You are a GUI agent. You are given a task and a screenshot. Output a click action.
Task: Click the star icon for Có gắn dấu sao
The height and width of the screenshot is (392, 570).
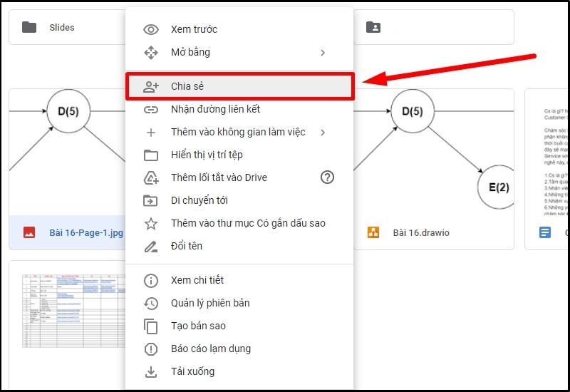[x=151, y=224]
